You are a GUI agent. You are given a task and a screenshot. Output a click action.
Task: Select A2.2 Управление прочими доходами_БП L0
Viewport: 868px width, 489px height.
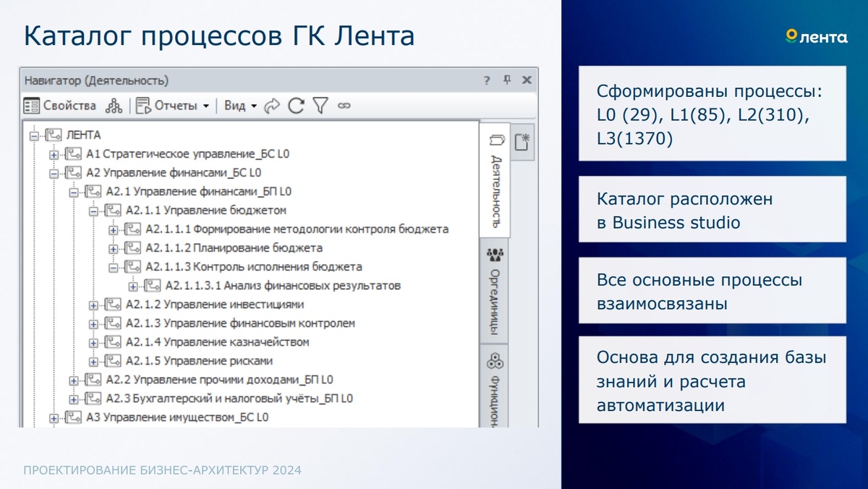pyautogui.click(x=219, y=380)
